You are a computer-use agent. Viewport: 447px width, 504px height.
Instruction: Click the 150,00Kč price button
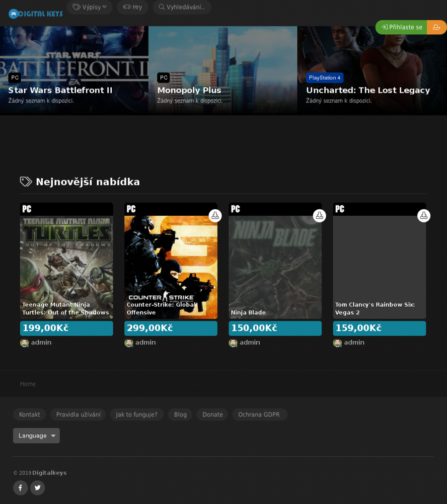pyautogui.click(x=275, y=328)
